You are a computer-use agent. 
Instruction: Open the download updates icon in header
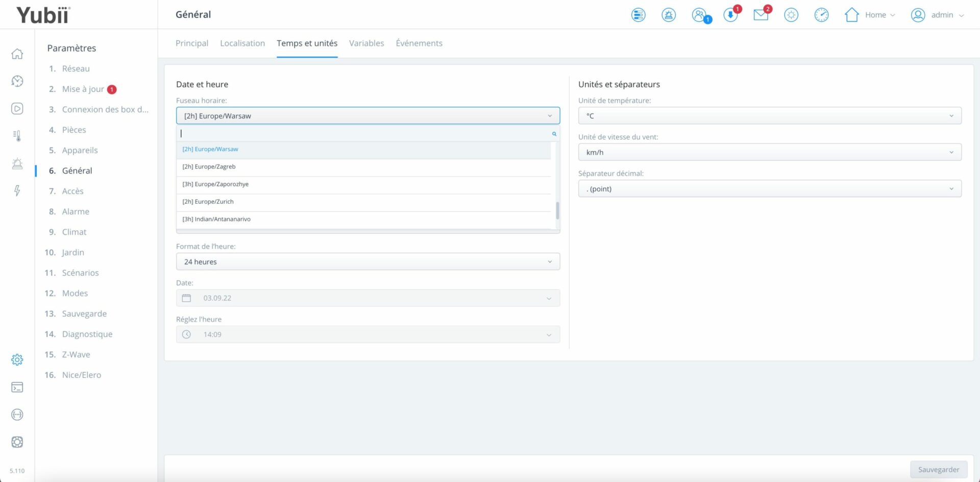730,15
